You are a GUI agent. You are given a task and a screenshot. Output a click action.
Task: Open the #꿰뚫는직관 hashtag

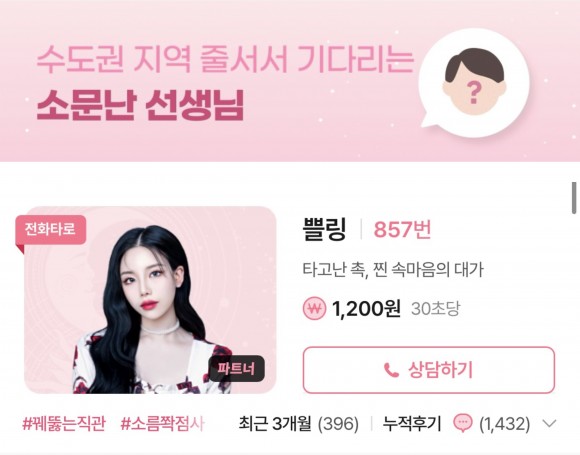coord(64,424)
